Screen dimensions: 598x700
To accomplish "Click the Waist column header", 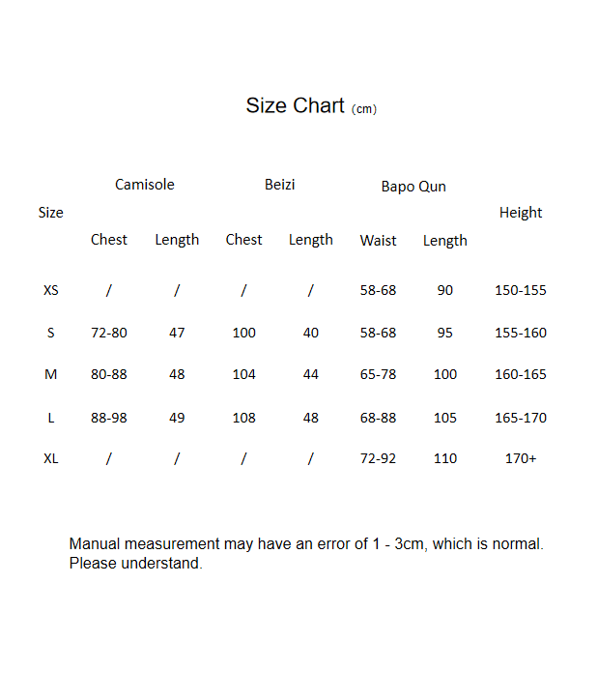I will click(x=378, y=241).
